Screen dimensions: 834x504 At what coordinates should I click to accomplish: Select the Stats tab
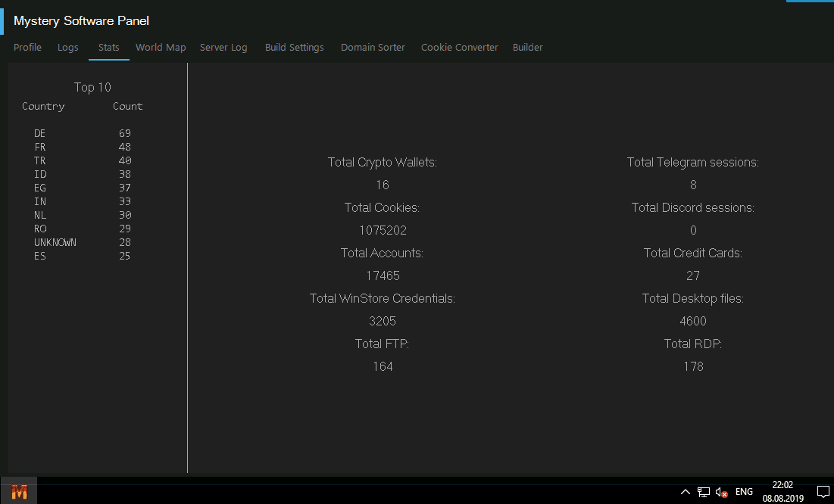pyautogui.click(x=109, y=48)
